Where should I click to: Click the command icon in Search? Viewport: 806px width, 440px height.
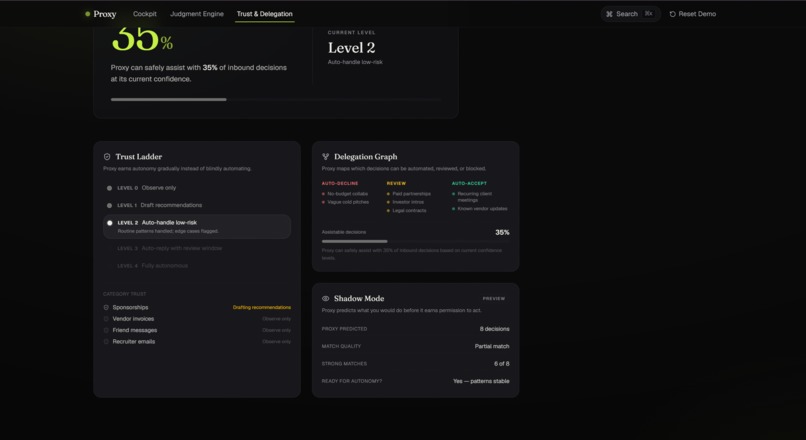coord(609,14)
